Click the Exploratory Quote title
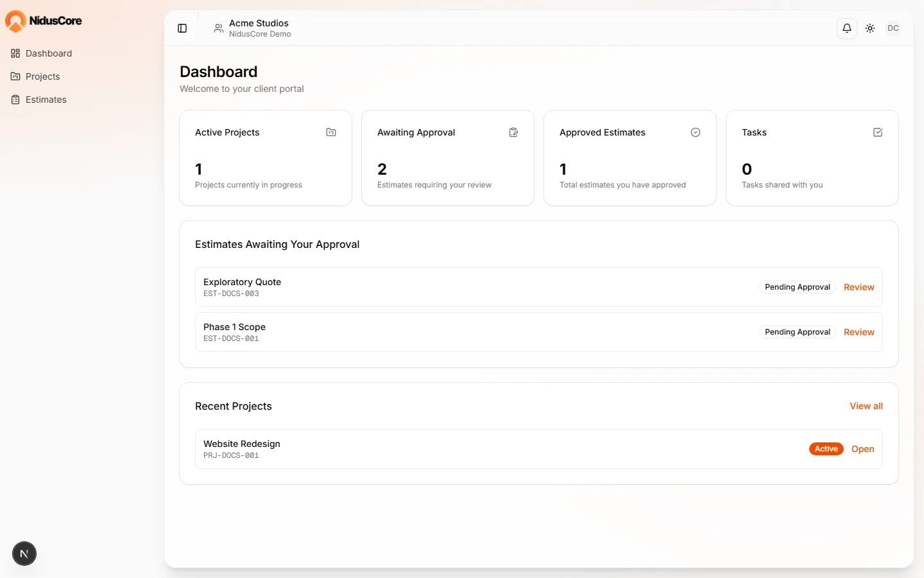The width and height of the screenshot is (924, 578). tap(242, 282)
